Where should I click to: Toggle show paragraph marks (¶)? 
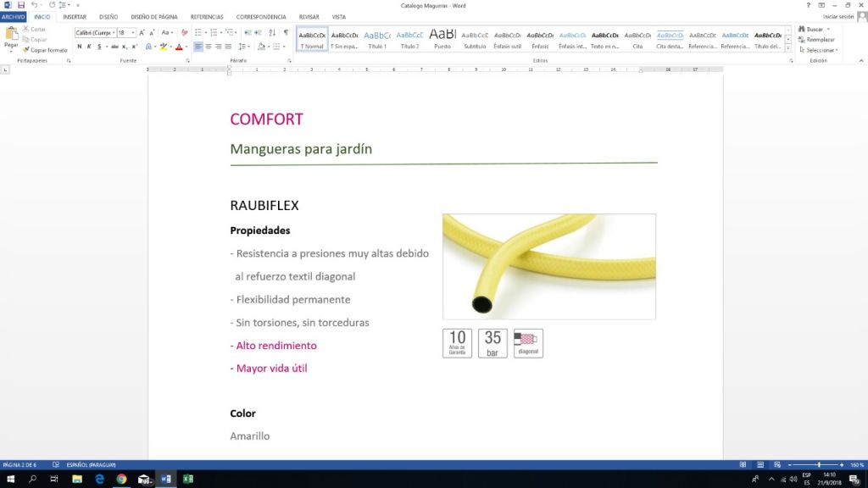tap(286, 33)
